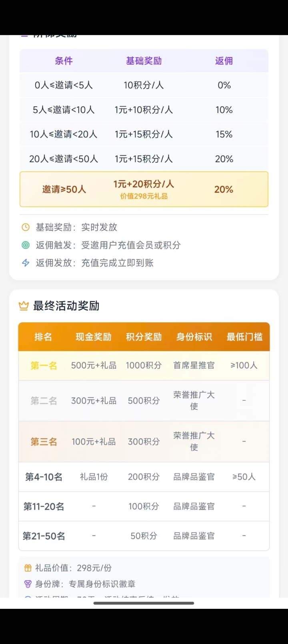
Task: Click the blue lightning icon beside 返佣发放
Action: [26, 263]
